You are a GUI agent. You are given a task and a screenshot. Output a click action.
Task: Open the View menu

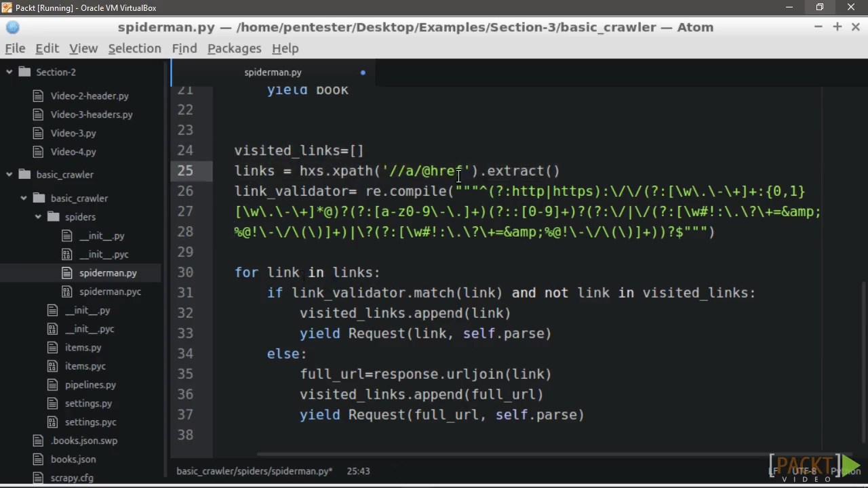click(x=83, y=48)
